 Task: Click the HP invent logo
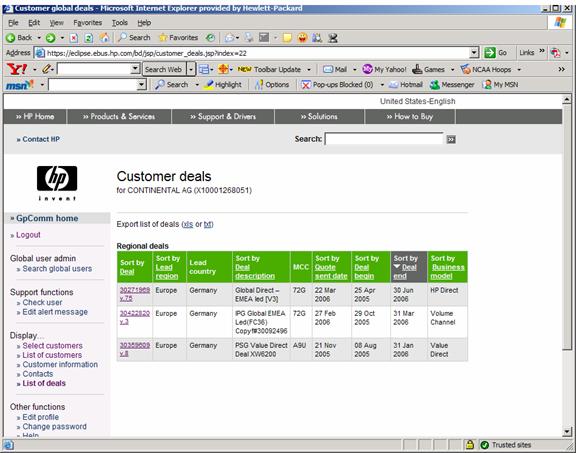57,183
